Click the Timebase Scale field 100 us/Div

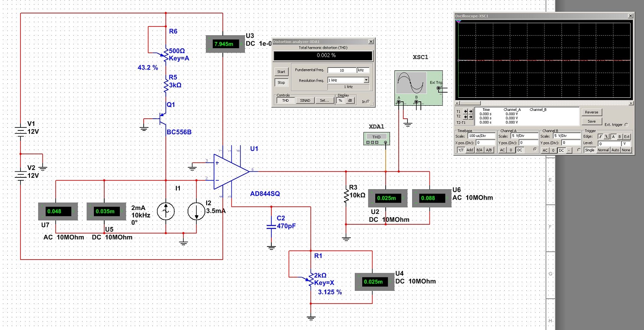(x=482, y=136)
